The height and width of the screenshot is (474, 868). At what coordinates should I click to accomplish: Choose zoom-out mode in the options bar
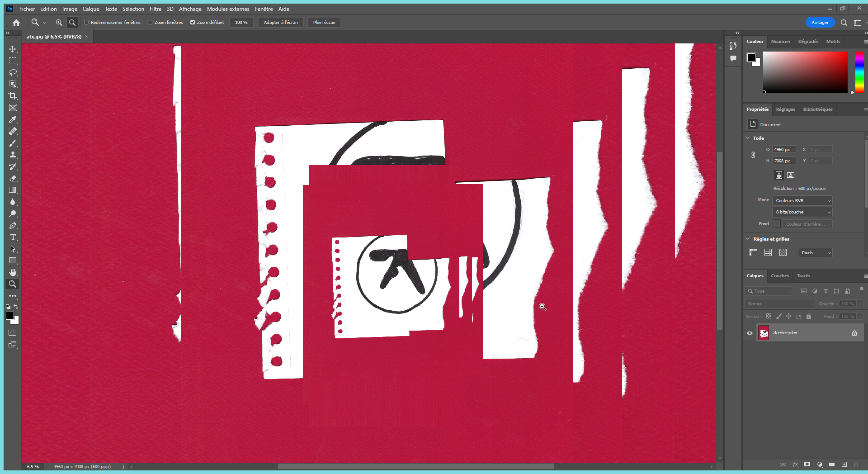point(72,23)
